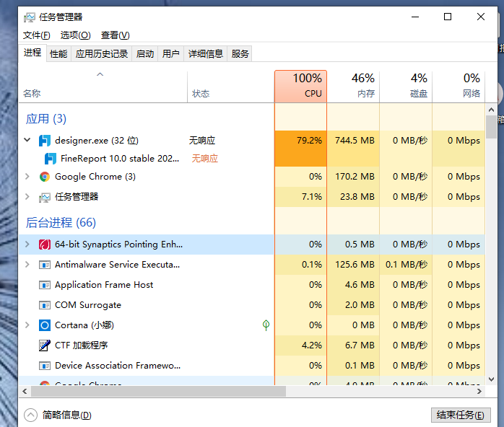This screenshot has width=504, height=427.
Task: Expand the Cortana (小娜) row
Action: (x=27, y=325)
